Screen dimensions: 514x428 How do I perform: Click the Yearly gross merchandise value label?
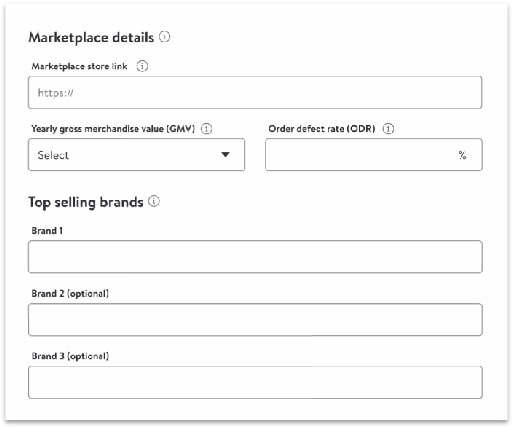click(113, 129)
